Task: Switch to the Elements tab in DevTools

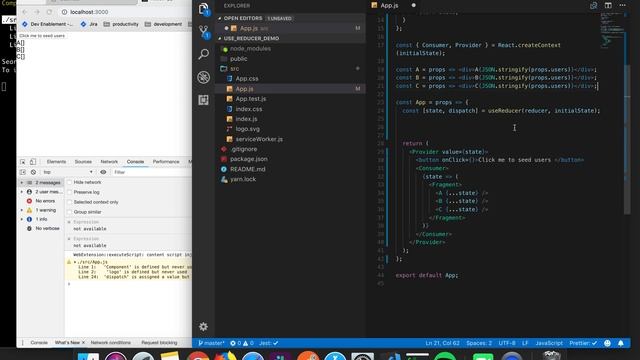Action: pyautogui.click(x=56, y=162)
